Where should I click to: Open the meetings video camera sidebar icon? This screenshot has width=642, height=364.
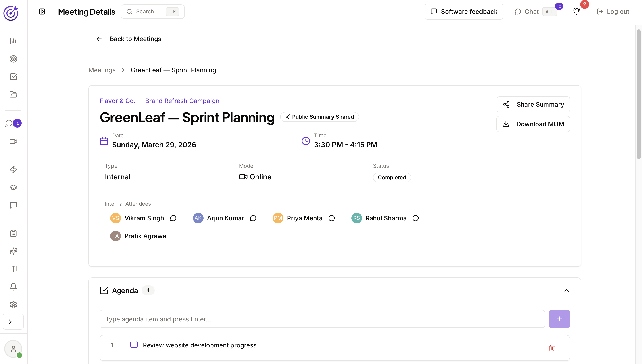click(x=13, y=141)
